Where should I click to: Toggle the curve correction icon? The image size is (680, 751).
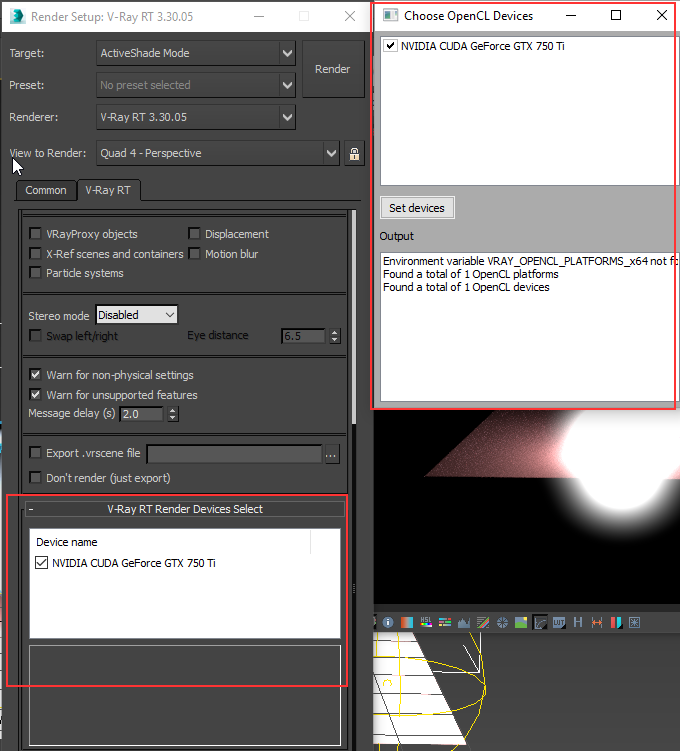click(540, 622)
